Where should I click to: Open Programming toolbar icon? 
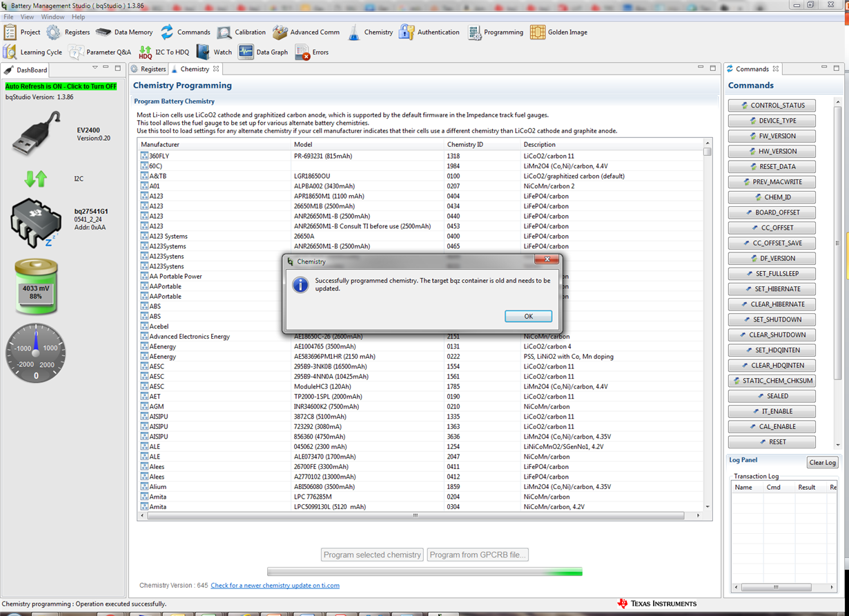474,32
